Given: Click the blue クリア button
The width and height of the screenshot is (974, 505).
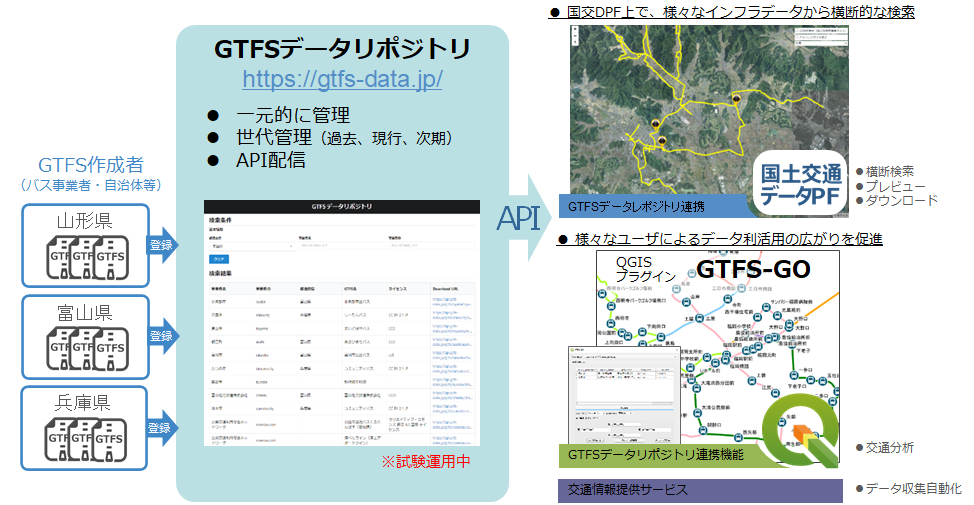Looking at the screenshot, I should click(219, 259).
